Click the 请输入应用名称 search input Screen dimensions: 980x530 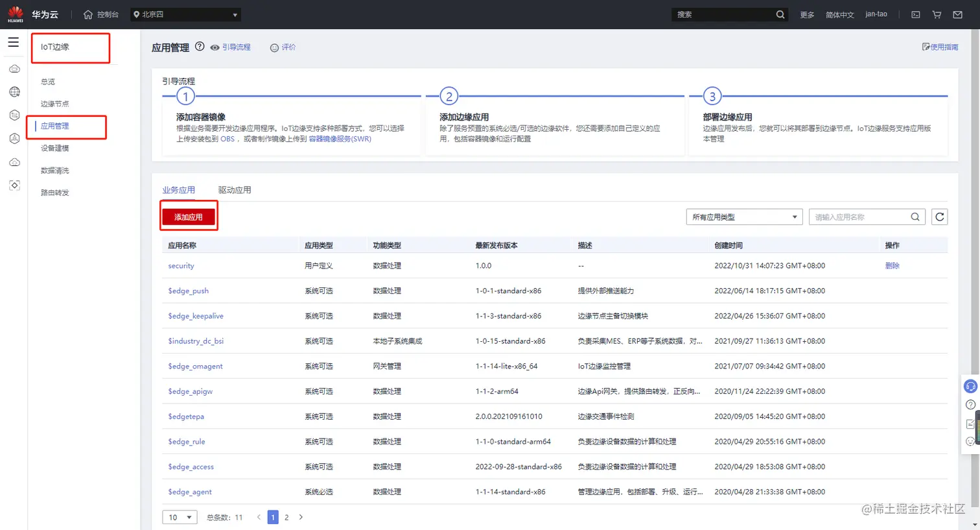coord(859,217)
